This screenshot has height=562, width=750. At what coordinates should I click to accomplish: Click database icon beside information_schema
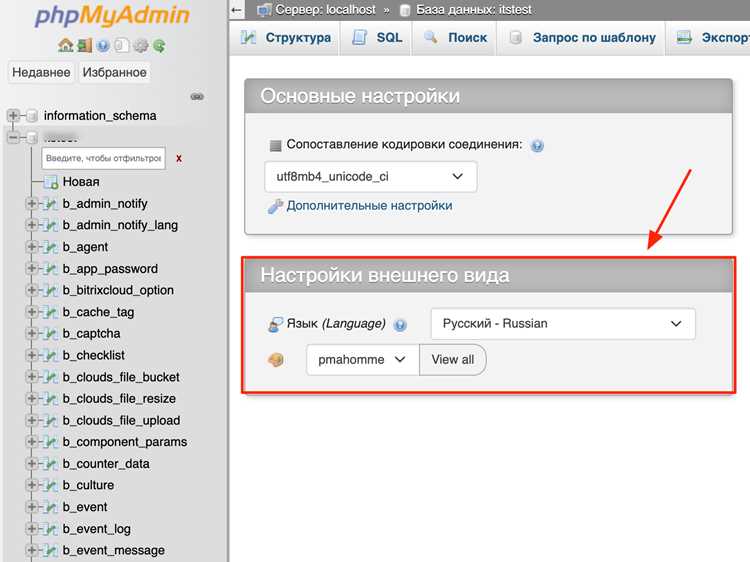click(x=32, y=115)
